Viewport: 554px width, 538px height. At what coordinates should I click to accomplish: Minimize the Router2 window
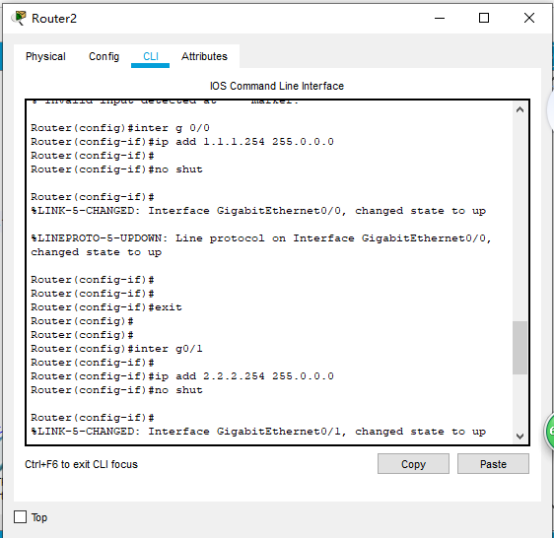point(440,18)
